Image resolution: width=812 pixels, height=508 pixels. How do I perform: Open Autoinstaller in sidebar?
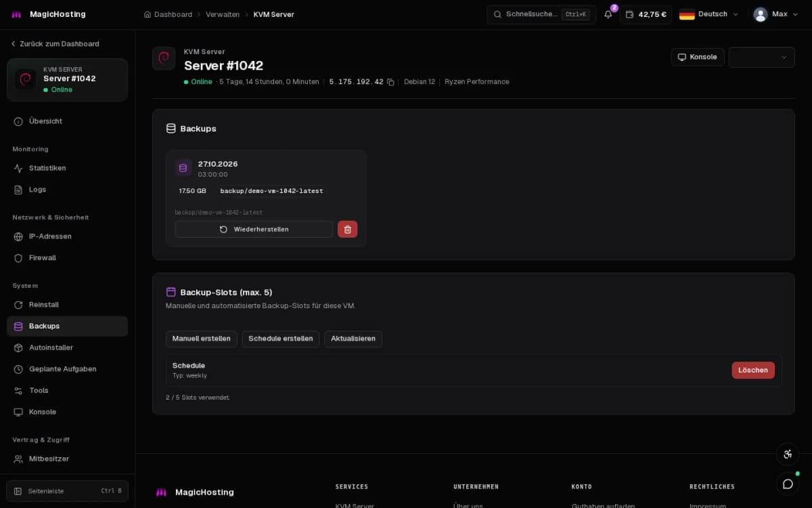[67, 347]
